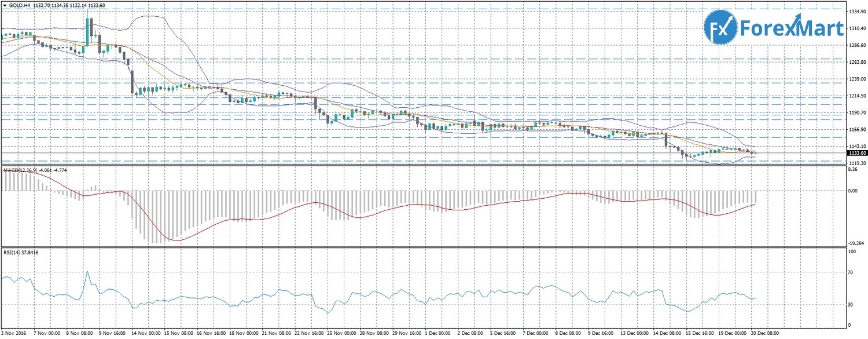Click the dropdown triangle beside GOLD,H4
This screenshot has width=868, height=339.
click(5, 5)
